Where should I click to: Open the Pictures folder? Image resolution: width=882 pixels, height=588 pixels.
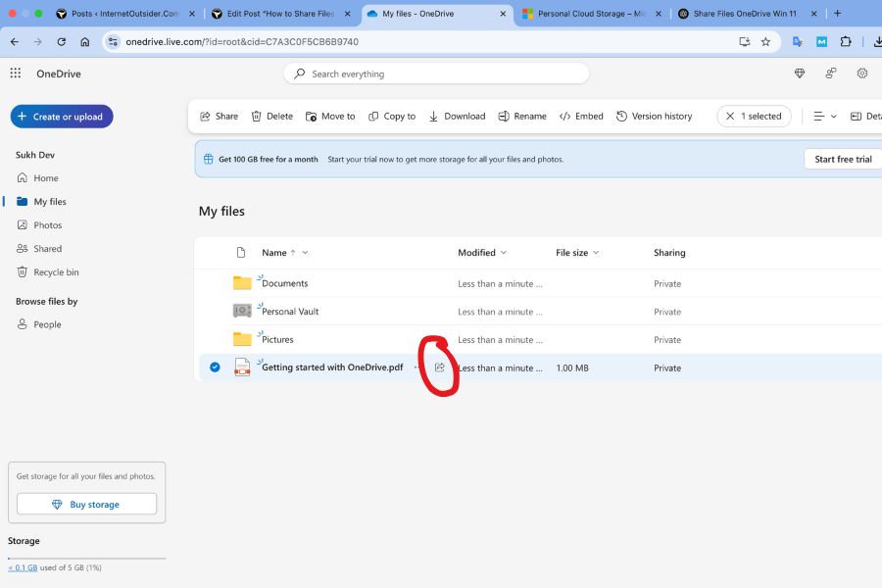277,340
